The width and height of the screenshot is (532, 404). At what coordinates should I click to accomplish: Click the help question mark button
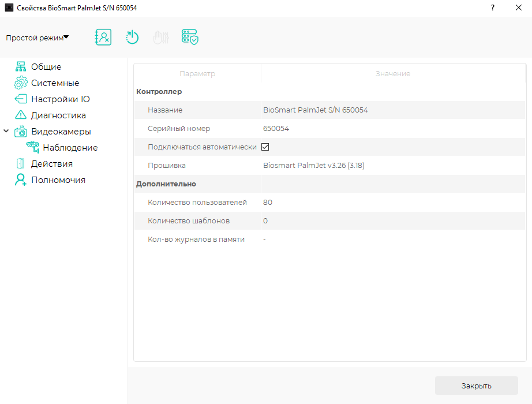[x=493, y=8]
